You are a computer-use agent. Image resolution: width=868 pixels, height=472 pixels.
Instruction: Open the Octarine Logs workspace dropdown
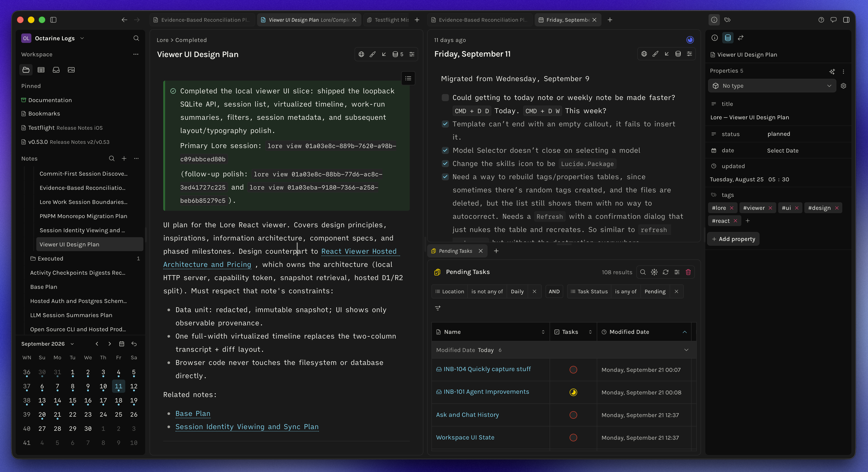(x=53, y=38)
